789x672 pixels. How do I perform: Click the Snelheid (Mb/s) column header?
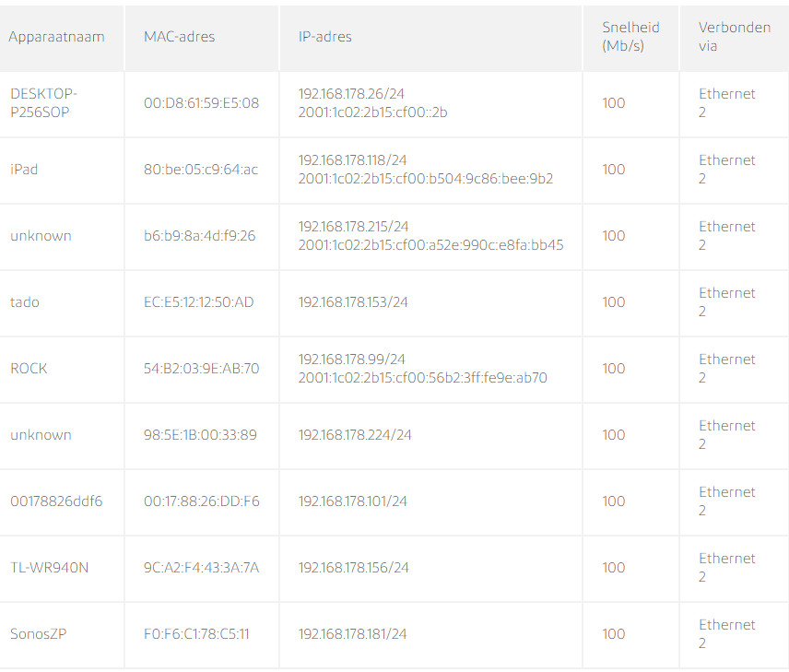(630, 37)
